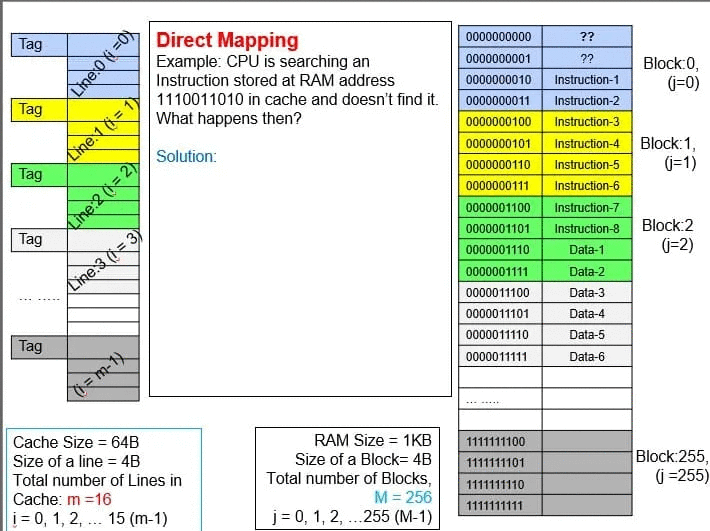Select the Data-5 cell
Viewport: 710px width, 531px height.
coord(587,335)
